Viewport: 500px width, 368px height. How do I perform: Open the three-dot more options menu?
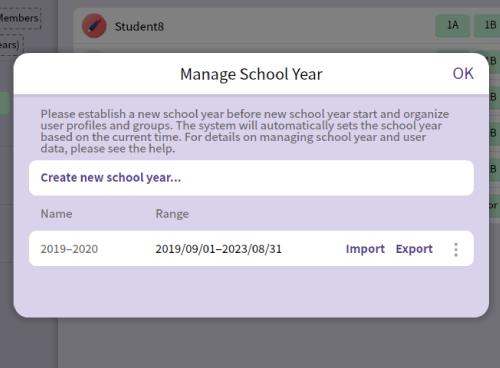coord(456,249)
